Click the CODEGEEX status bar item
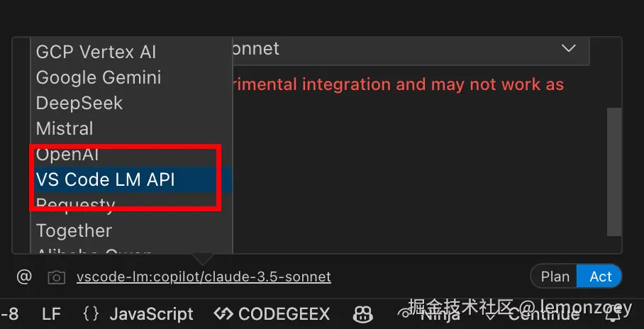The width and height of the screenshot is (644, 329). point(272,313)
